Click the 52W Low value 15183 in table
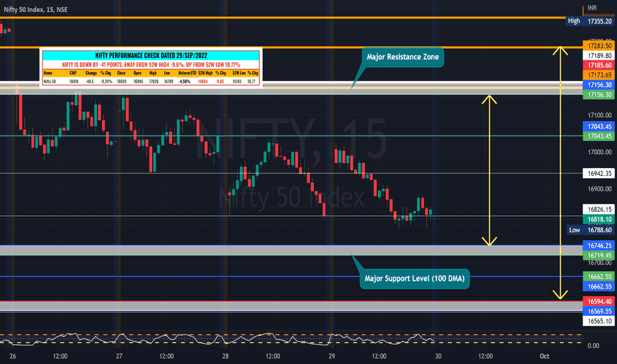The height and width of the screenshot is (364, 617). (236, 81)
